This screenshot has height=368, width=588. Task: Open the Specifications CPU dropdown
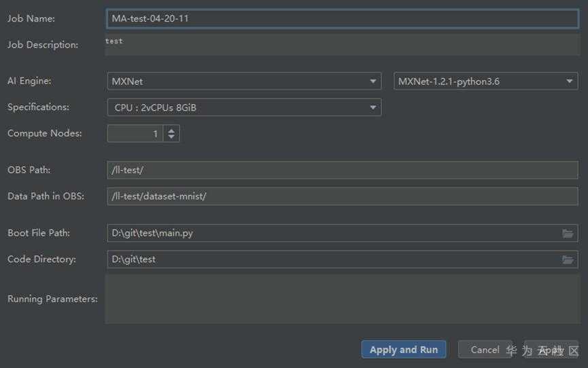[245, 107]
